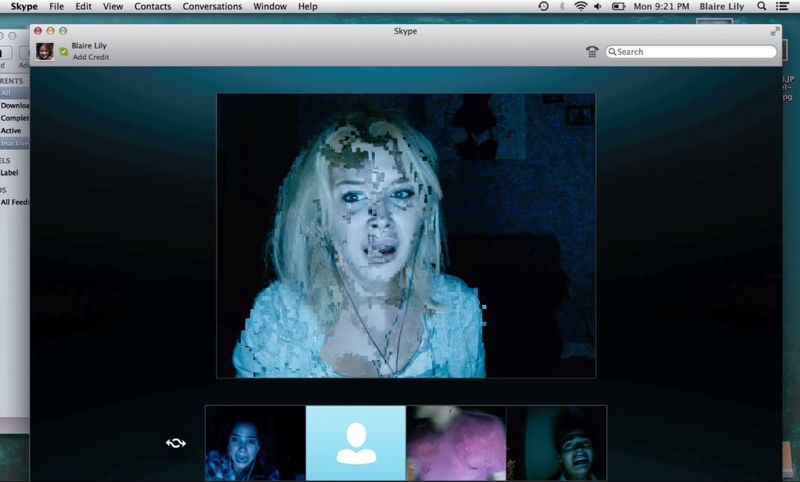
Task: Click the Blaire Lily name in Skype toolbar
Action: 89,46
